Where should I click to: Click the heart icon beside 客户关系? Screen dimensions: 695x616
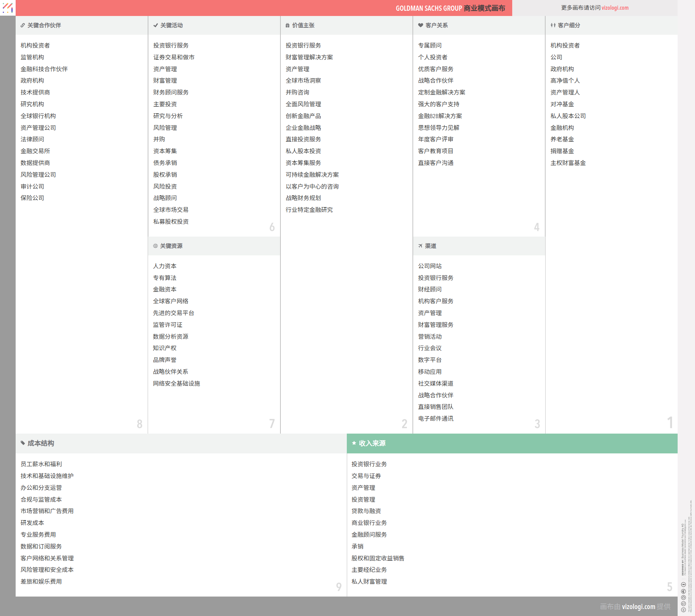420,25
